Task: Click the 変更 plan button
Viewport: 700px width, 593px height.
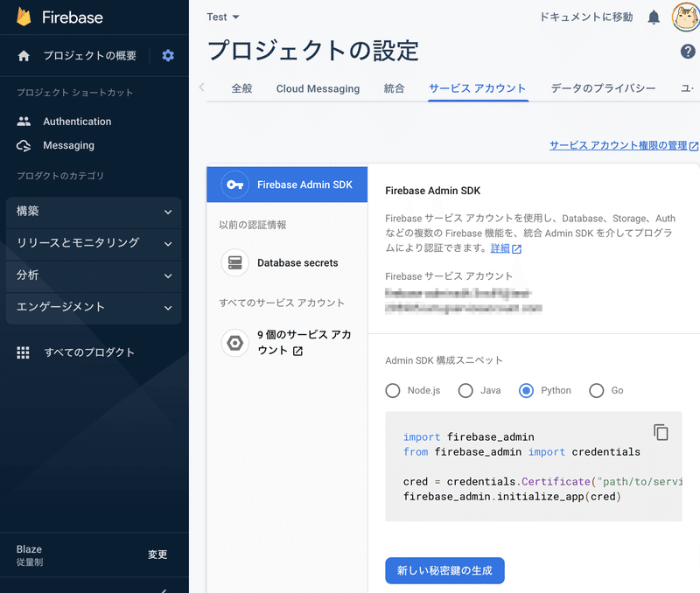Action: point(157,555)
